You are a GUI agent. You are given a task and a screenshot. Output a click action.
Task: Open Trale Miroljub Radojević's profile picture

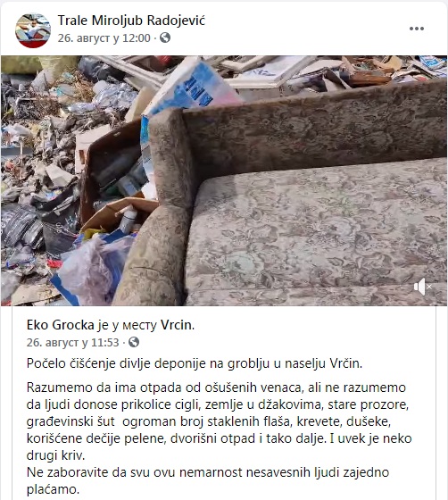pos(33,30)
